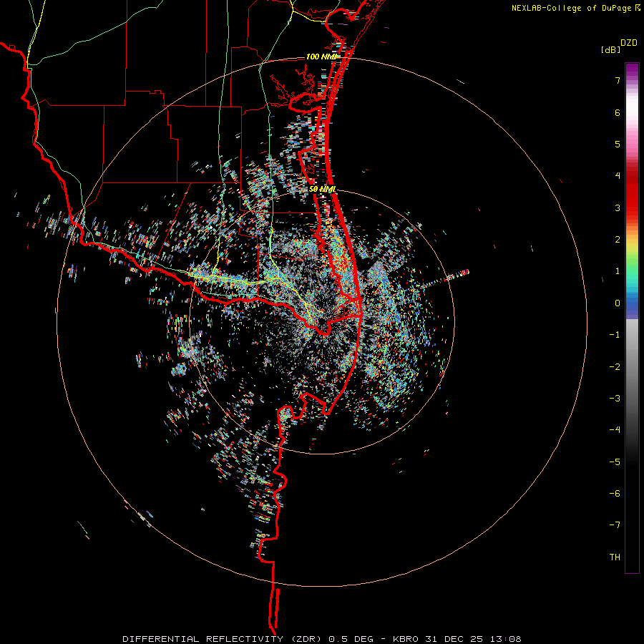Click the '[dB]' unit label
The image size is (644, 644).
(611, 49)
